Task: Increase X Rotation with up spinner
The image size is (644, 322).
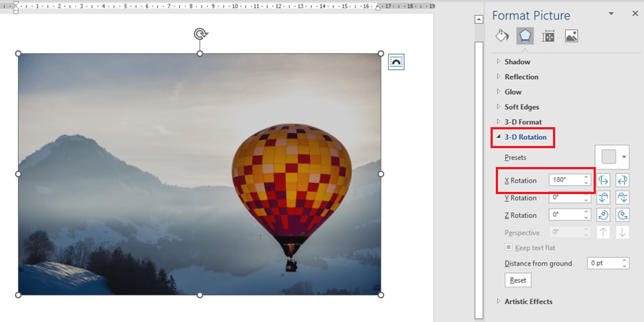Action: [587, 177]
